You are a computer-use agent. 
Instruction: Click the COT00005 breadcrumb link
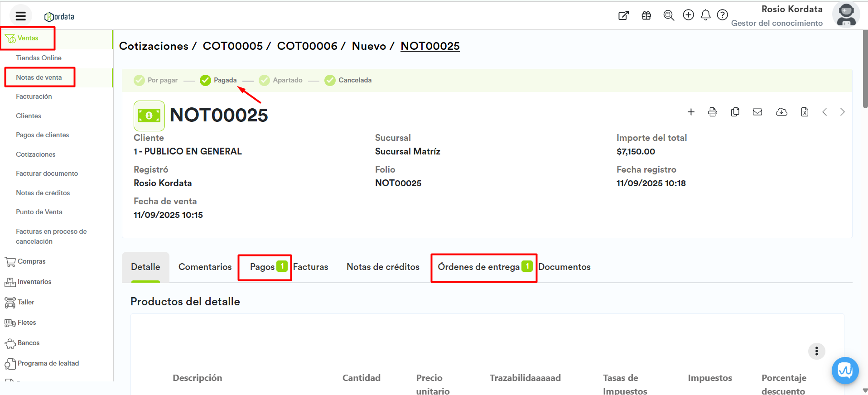point(232,46)
